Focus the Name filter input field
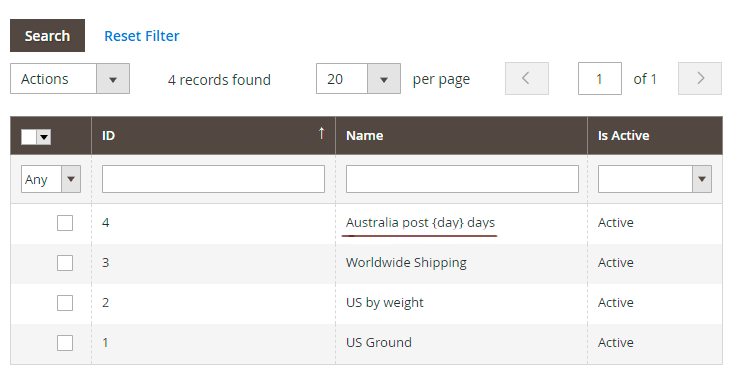This screenshot has height=386, width=734. click(462, 179)
